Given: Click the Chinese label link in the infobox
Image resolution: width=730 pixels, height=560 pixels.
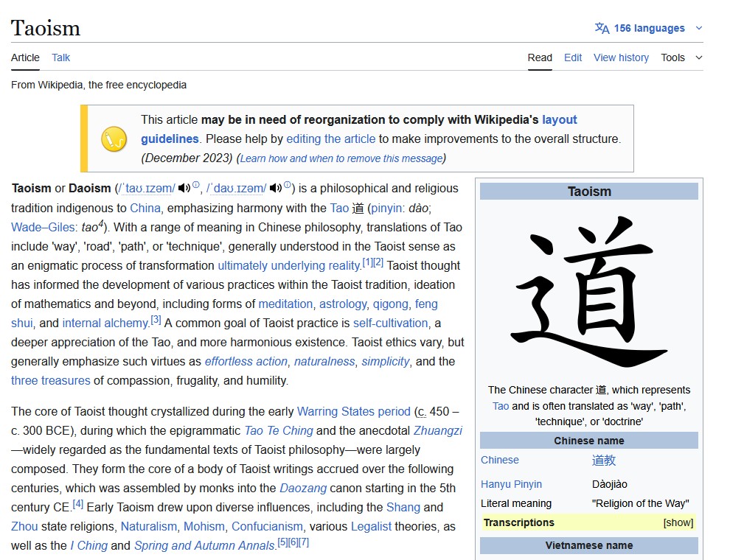Looking at the screenshot, I should tap(499, 460).
